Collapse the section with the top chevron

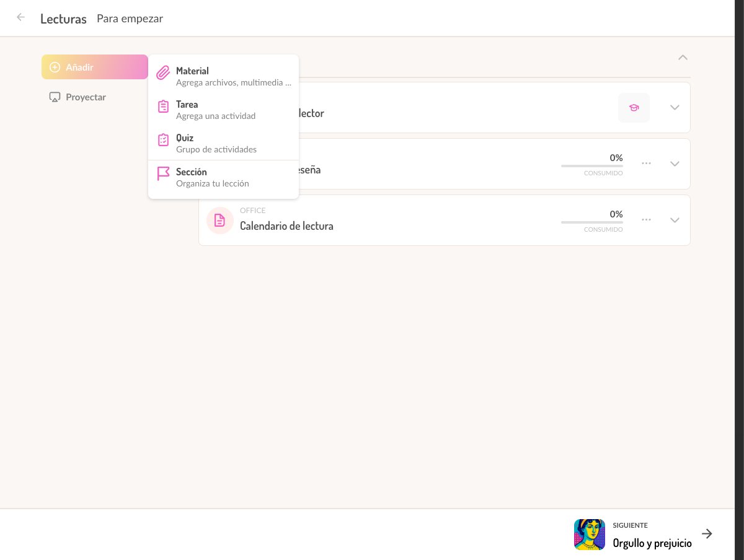[x=683, y=58]
